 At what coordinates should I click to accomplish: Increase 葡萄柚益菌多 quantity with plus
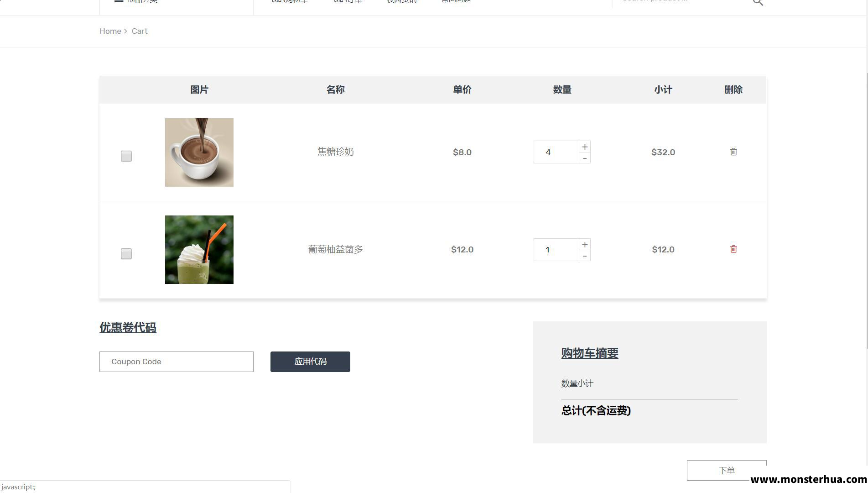pyautogui.click(x=585, y=244)
